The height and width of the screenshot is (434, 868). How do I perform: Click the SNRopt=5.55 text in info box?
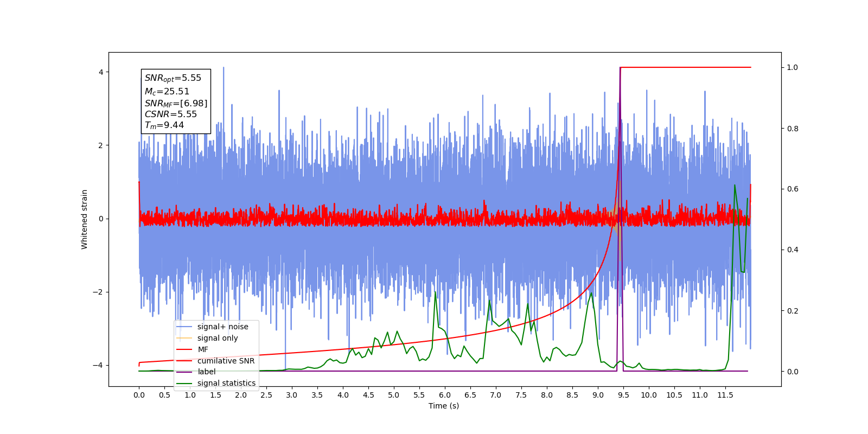point(173,78)
